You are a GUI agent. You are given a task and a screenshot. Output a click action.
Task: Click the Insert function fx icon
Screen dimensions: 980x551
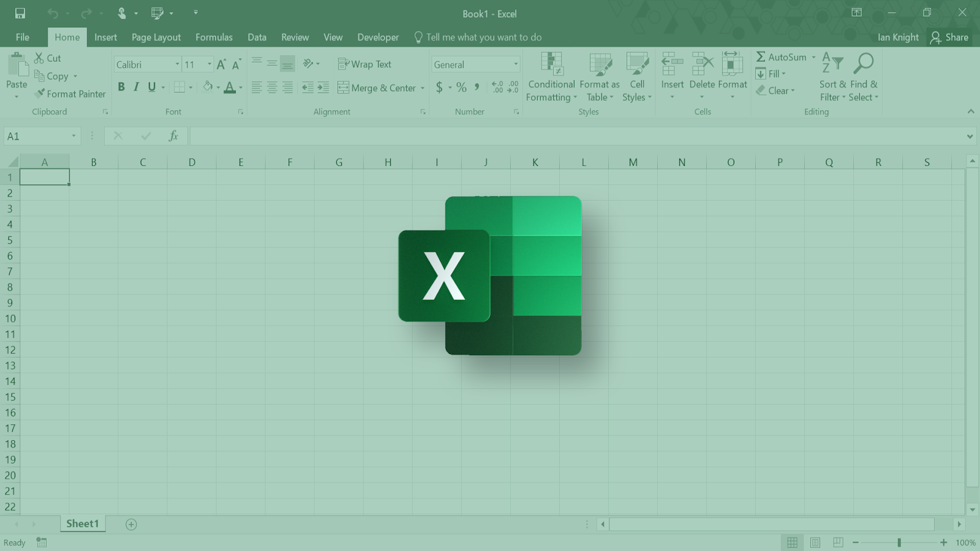(173, 136)
